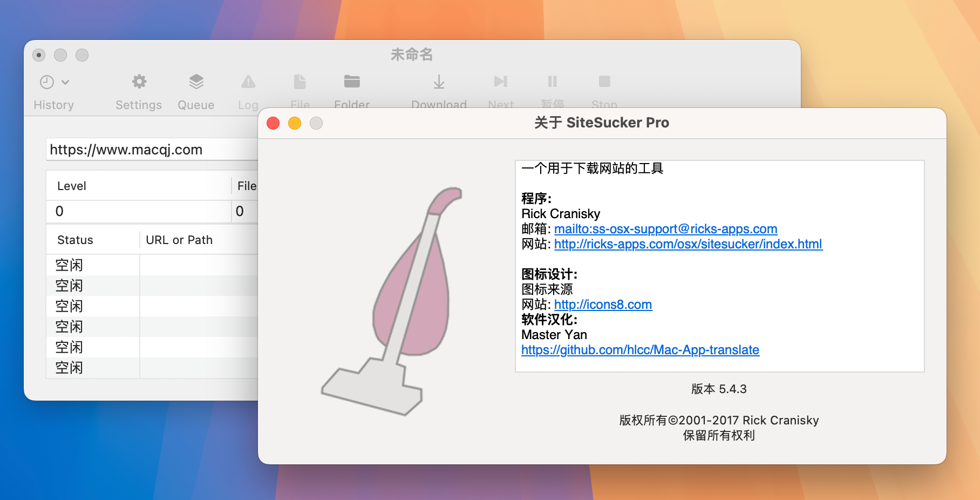Image resolution: width=980 pixels, height=500 pixels.
Task: Click the File document icon
Action: coord(300,82)
